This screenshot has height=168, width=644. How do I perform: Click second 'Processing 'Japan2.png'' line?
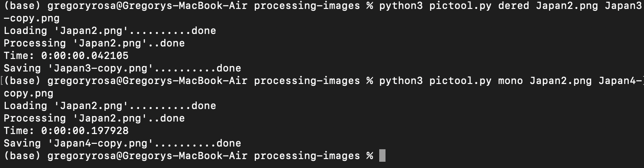pyautogui.click(x=94, y=118)
